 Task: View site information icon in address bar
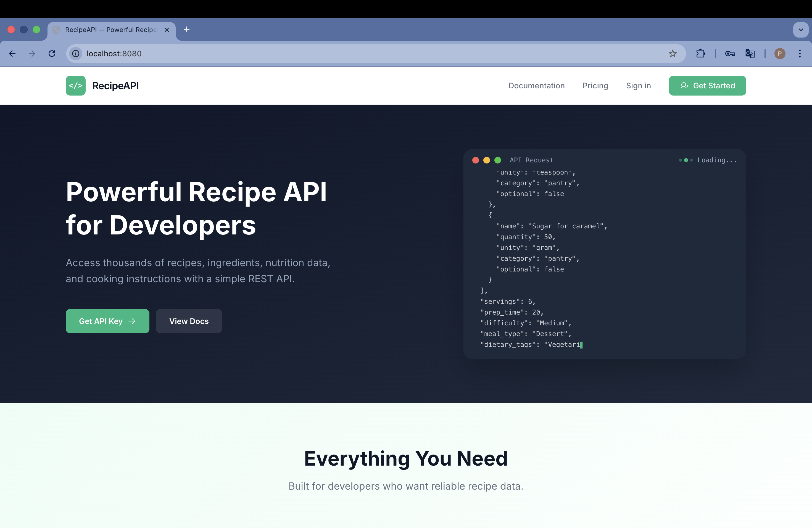coord(76,54)
